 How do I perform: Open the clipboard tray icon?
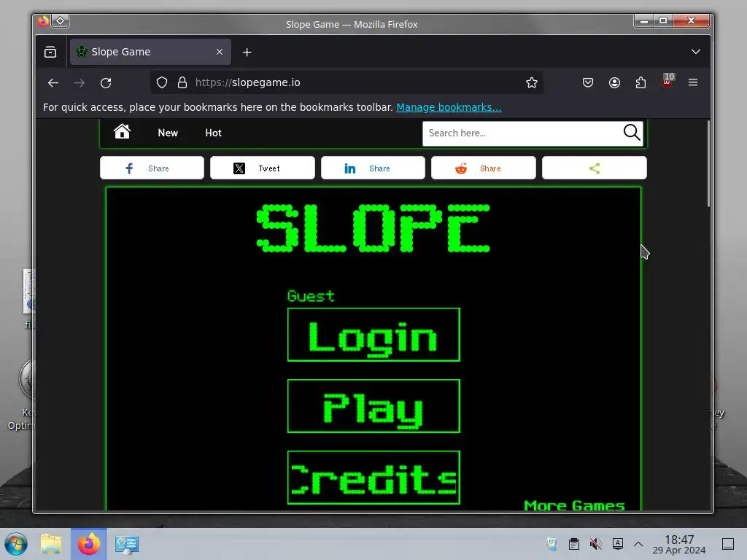(x=574, y=544)
